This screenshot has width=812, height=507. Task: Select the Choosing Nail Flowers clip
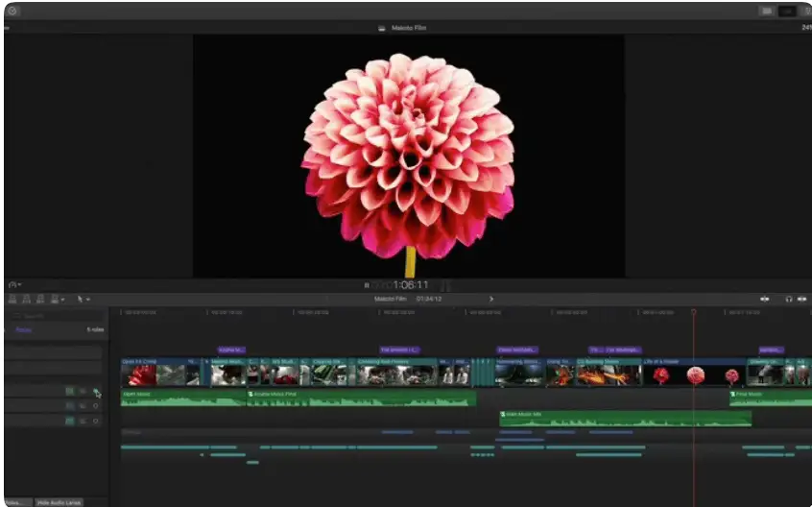pyautogui.click(x=397, y=373)
